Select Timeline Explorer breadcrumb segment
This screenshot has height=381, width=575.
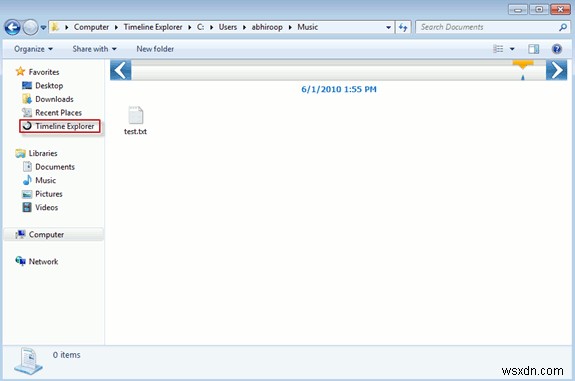tap(153, 27)
